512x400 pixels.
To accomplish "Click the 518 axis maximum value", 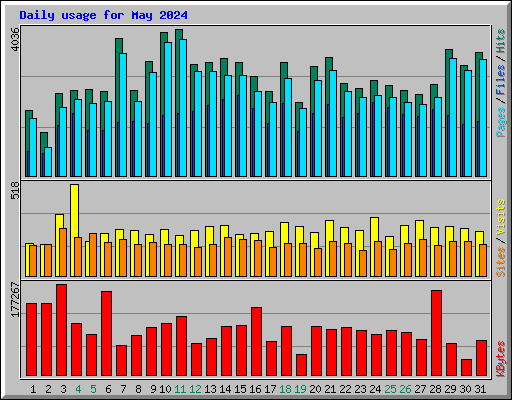I will [x=15, y=190].
